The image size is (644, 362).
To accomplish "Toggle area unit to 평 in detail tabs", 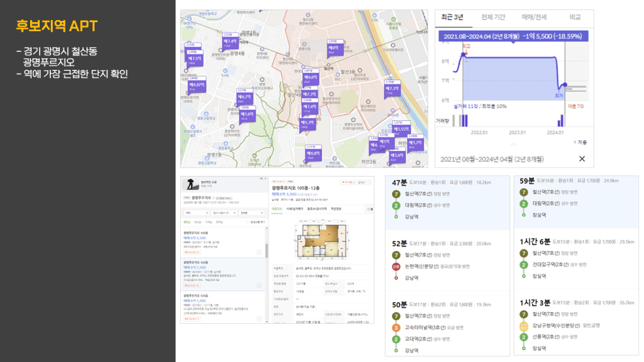I will click(x=370, y=209).
